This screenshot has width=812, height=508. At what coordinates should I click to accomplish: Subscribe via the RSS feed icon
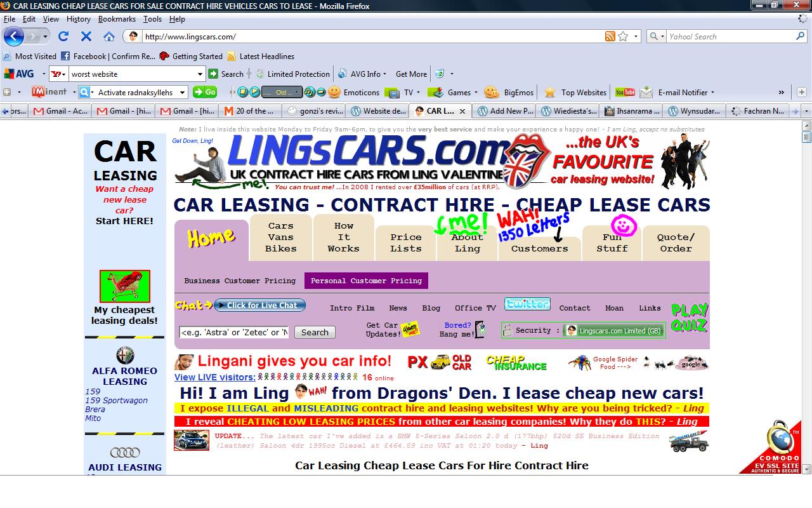coord(610,36)
